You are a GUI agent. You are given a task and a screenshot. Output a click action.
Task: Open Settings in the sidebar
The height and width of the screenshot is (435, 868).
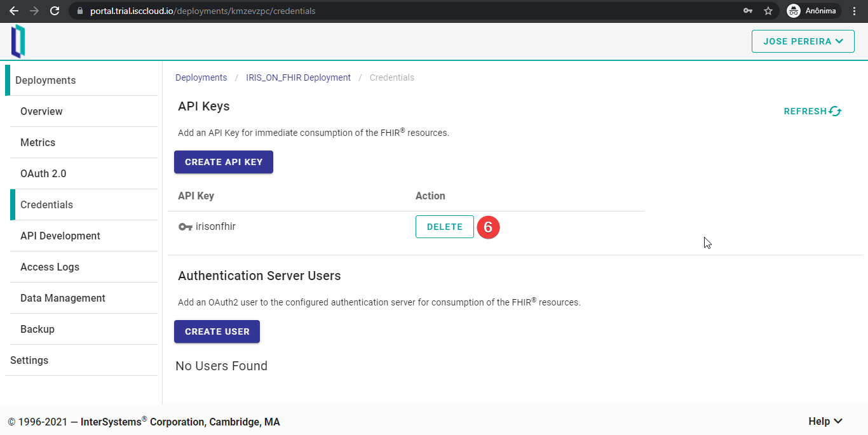(81, 360)
